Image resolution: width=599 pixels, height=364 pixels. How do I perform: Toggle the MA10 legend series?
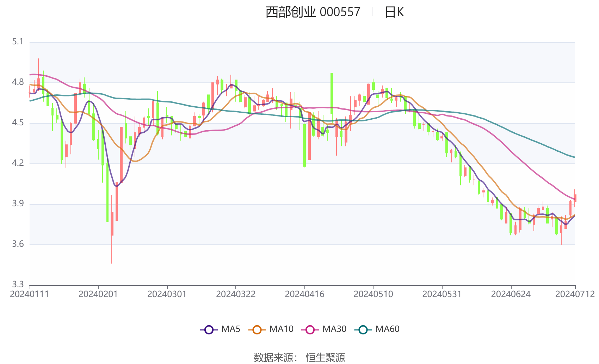pyautogui.click(x=271, y=330)
